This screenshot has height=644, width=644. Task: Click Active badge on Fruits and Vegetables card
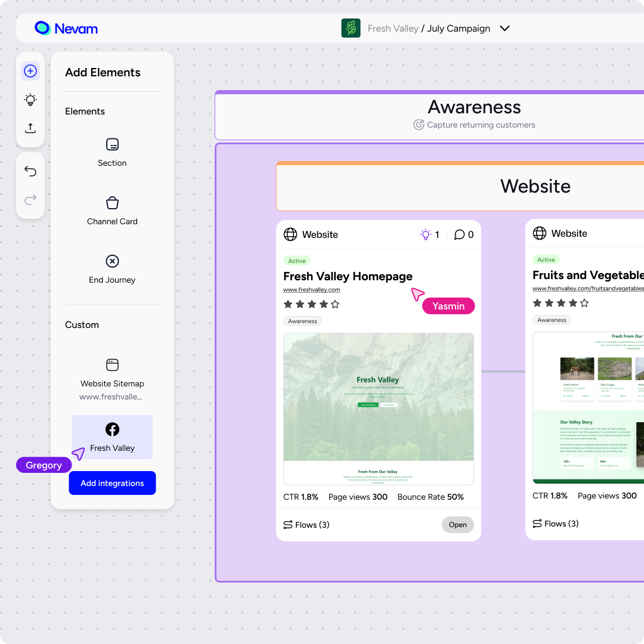coord(546,259)
